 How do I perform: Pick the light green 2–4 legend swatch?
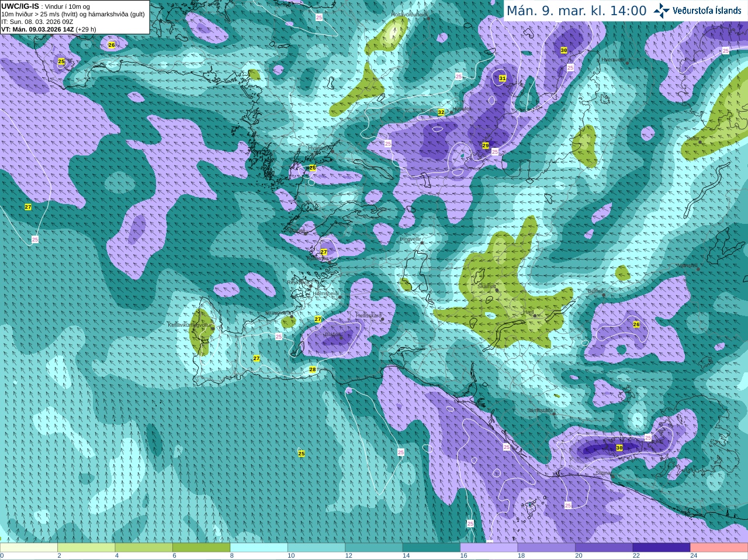click(x=86, y=547)
